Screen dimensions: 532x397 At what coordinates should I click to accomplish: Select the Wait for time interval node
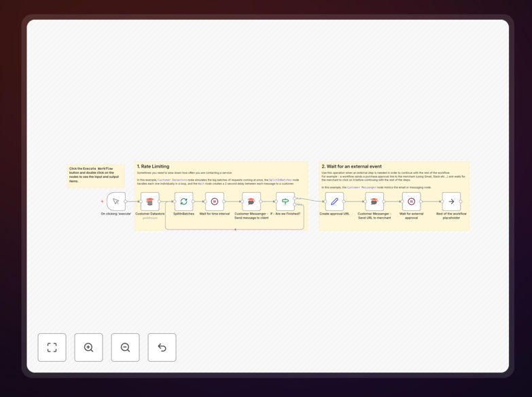click(x=215, y=202)
